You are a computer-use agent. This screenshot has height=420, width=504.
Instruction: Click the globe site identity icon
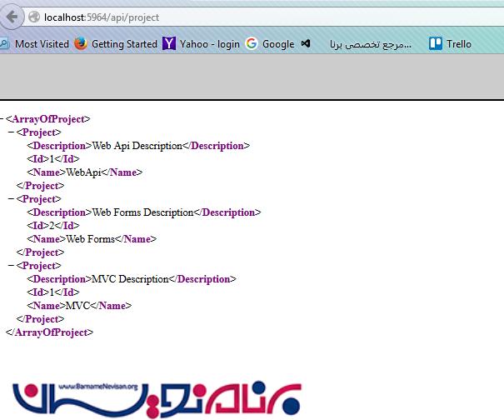point(34,17)
